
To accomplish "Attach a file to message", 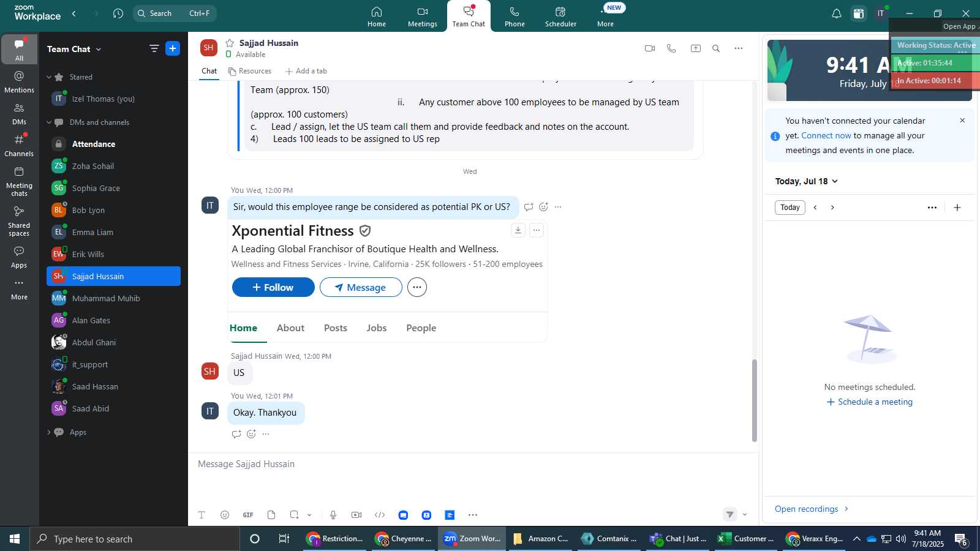I will coord(271,515).
